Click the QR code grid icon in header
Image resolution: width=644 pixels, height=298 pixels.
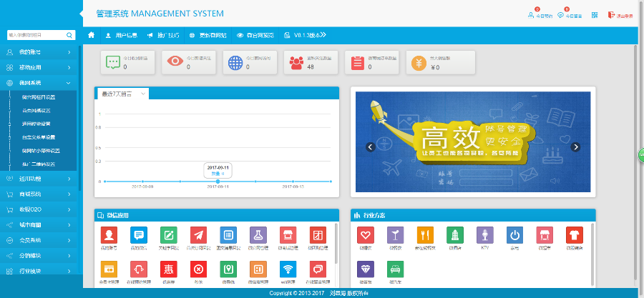coord(595,14)
